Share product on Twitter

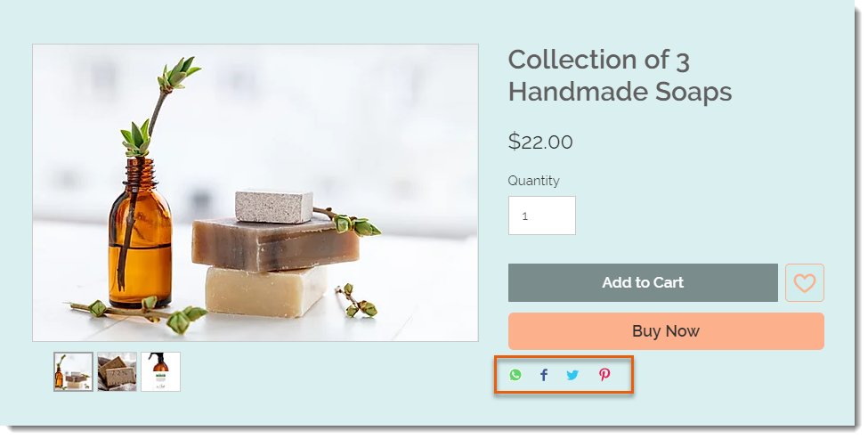click(x=572, y=375)
